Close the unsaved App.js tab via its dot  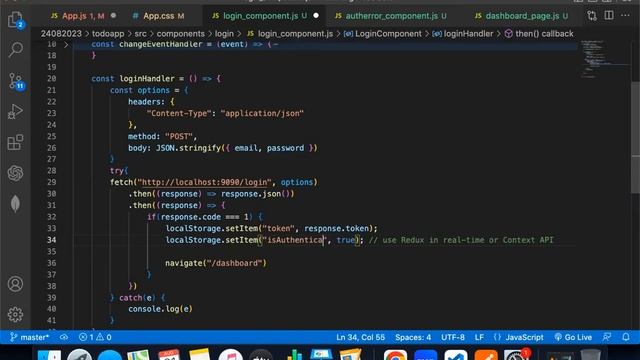click(x=113, y=16)
